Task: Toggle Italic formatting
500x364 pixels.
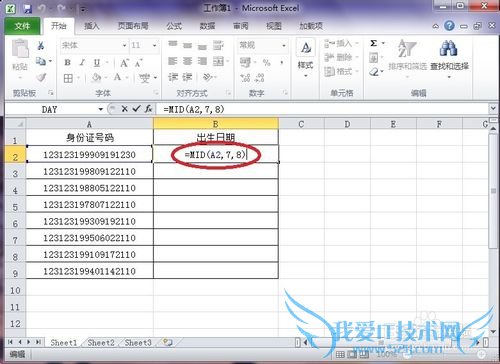Action: (82, 62)
